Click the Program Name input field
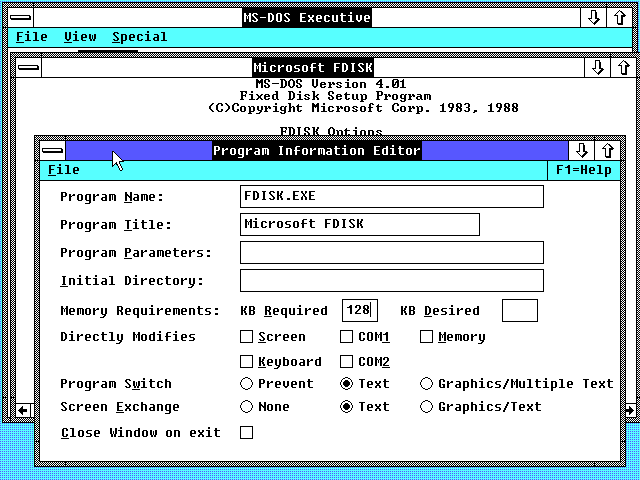Viewport: 640px width, 480px height. (391, 196)
